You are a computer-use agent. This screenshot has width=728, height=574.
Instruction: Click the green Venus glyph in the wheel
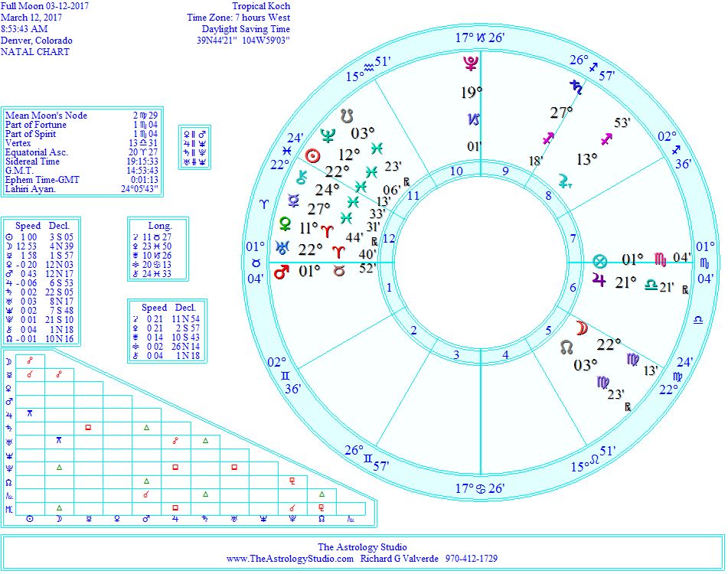pos(286,225)
